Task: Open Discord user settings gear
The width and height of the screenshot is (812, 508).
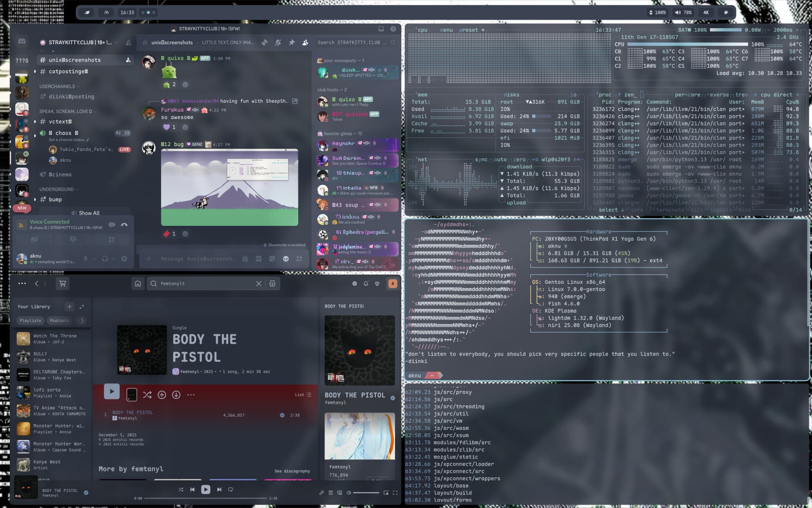Action: pyautogui.click(x=124, y=258)
